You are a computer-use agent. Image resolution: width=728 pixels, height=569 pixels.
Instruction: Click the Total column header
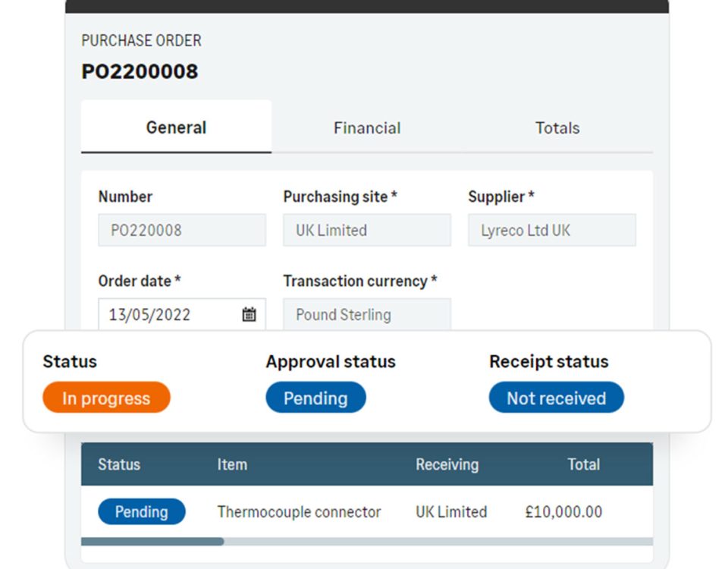click(x=584, y=464)
